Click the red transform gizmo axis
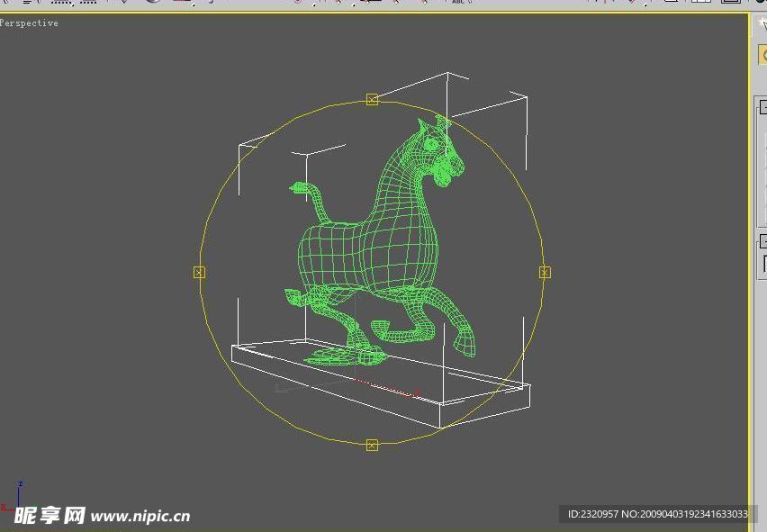 tap(387, 388)
